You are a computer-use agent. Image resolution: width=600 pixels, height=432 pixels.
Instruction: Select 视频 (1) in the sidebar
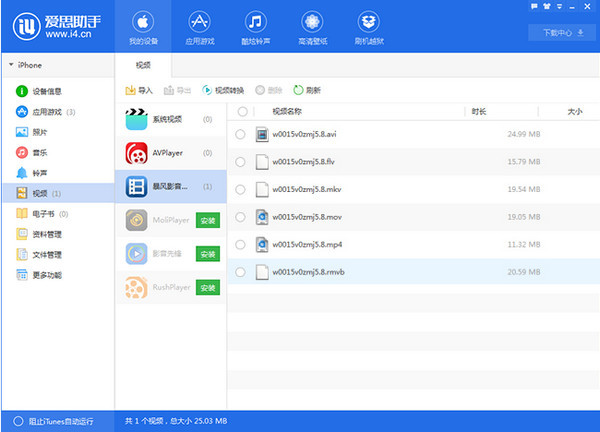coord(58,193)
